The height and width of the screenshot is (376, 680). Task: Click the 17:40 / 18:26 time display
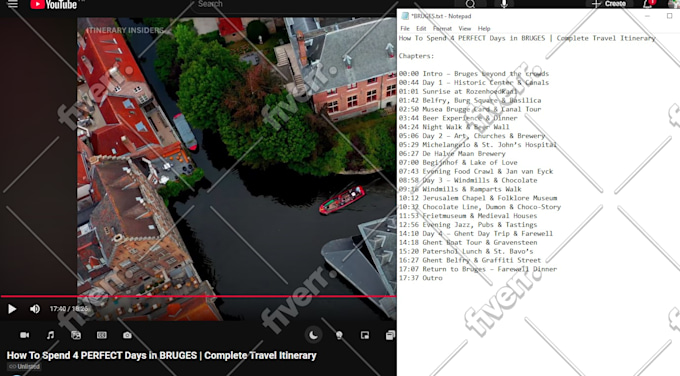coord(69,309)
